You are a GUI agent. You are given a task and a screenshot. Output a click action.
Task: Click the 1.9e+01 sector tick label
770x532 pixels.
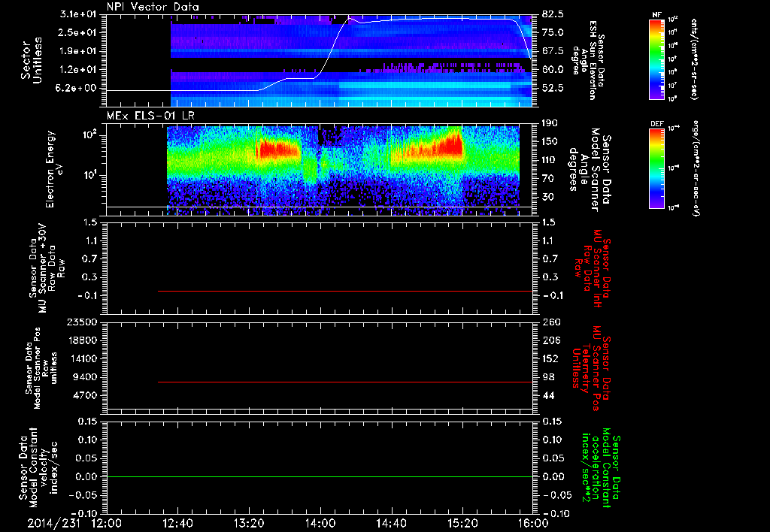coord(78,51)
